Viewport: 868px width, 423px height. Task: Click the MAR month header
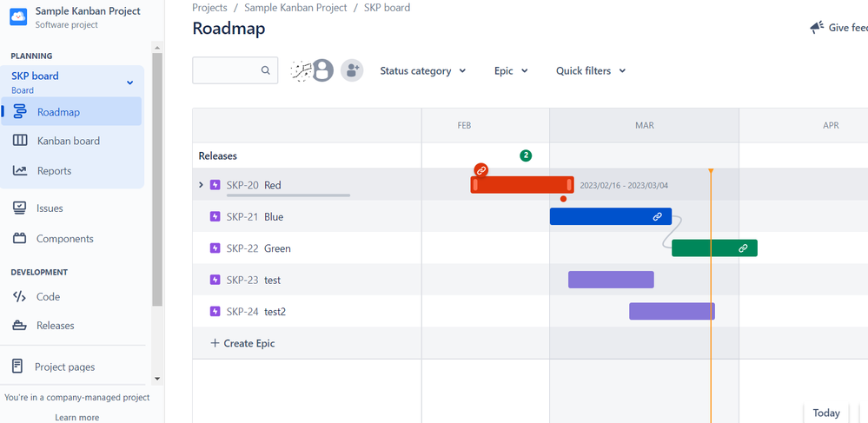tap(645, 126)
